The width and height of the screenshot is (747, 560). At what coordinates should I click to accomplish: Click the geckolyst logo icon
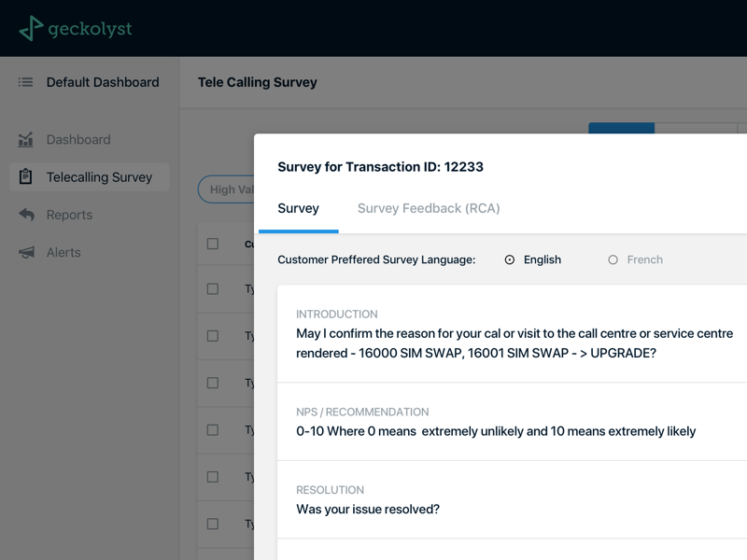point(31,28)
